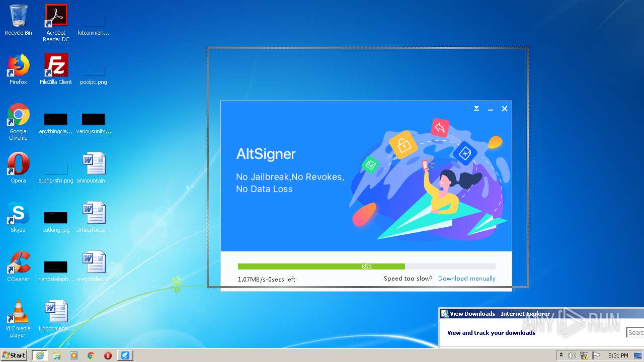
Task: Open Skype desktop shortcut
Action: click(x=18, y=217)
